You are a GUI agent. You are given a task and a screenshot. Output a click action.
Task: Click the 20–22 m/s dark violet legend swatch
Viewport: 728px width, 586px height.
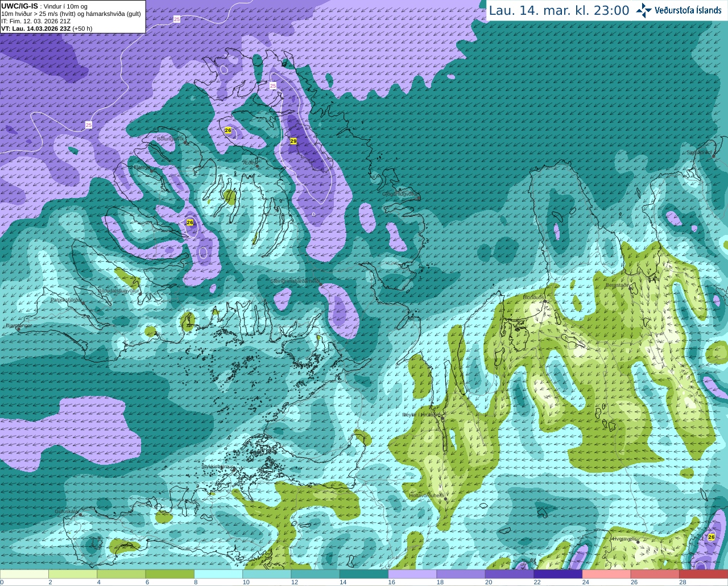pyautogui.click(x=510, y=574)
